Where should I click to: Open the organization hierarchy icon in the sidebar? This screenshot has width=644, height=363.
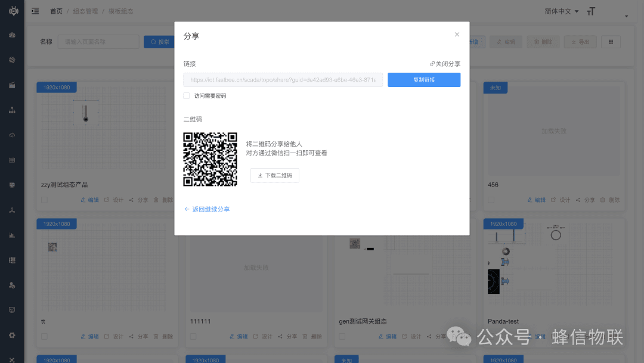tap(13, 110)
